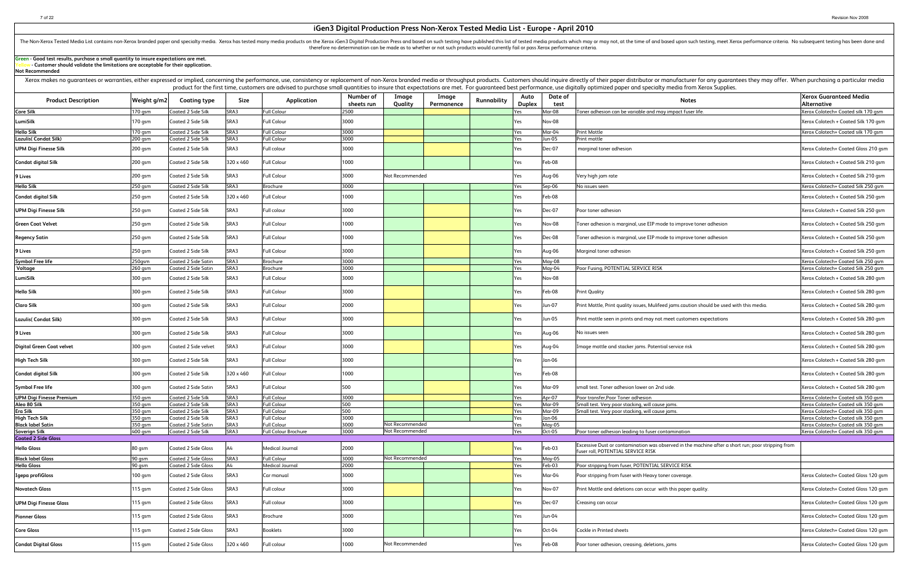Select the 'Black label Gloss' product cell
Image resolution: width=909 pixels, height=588 pixels.
(x=73, y=459)
